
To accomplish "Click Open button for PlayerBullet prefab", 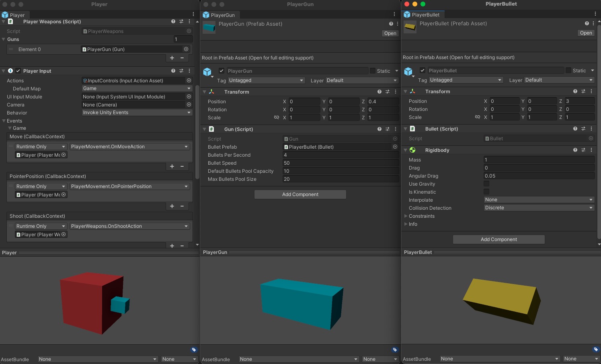I will [586, 33].
